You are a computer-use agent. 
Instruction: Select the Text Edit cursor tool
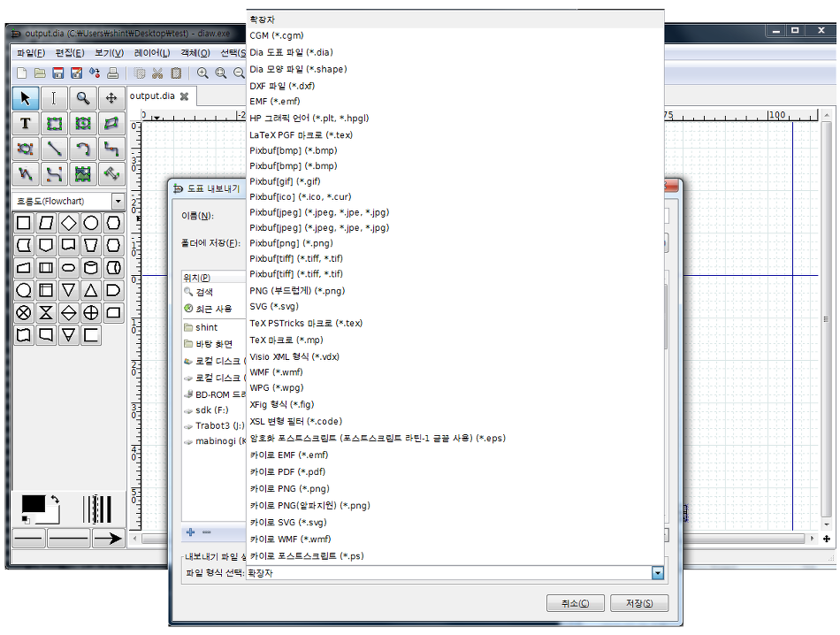coord(54,98)
